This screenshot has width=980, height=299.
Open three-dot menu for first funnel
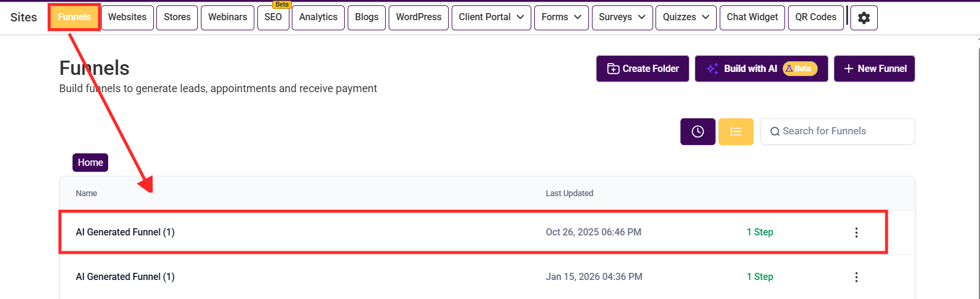[856, 232]
